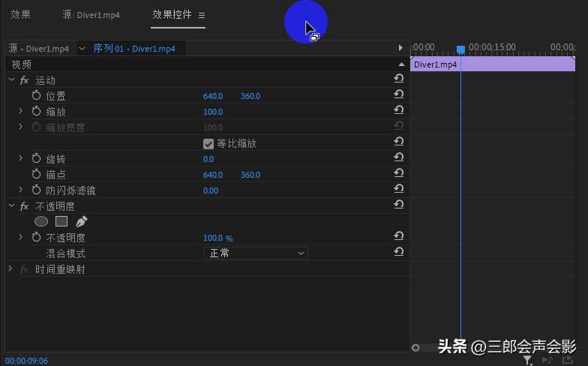The width and height of the screenshot is (588, 366).
Task: Switch to the 效果 tab
Action: (20, 15)
